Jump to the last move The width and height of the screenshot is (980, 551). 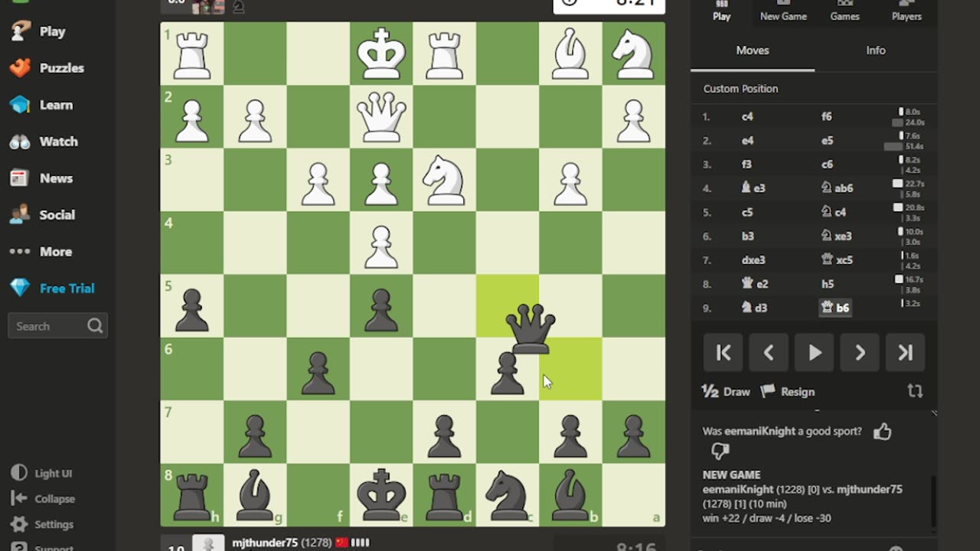pyautogui.click(x=906, y=353)
